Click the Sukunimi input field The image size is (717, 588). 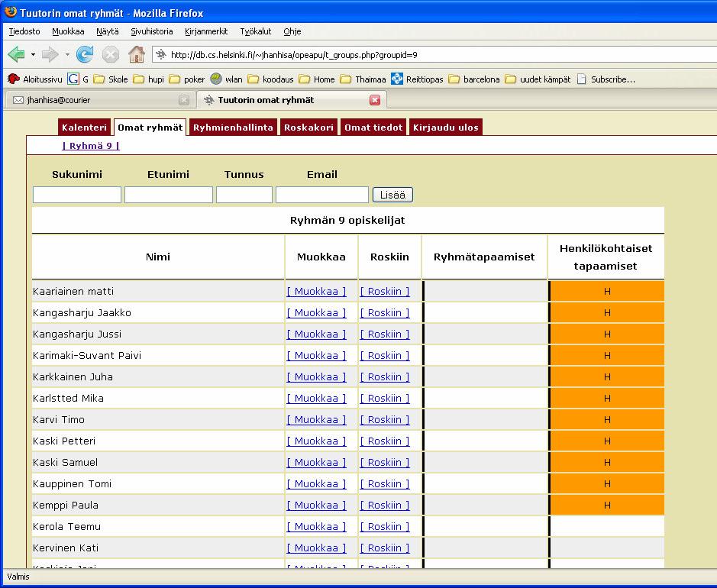77,195
